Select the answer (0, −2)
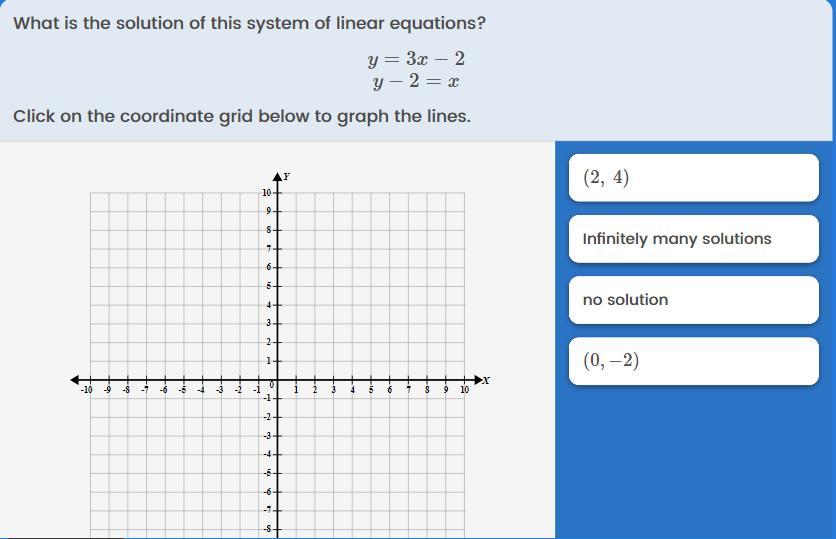The width and height of the screenshot is (836, 539). click(693, 361)
